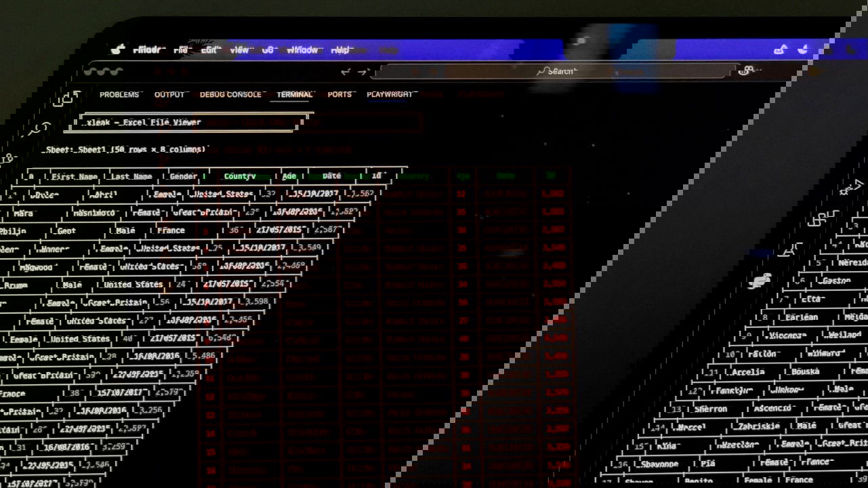This screenshot has width=868, height=488.
Task: Switch to the PROBLEMS tab
Action: point(119,95)
